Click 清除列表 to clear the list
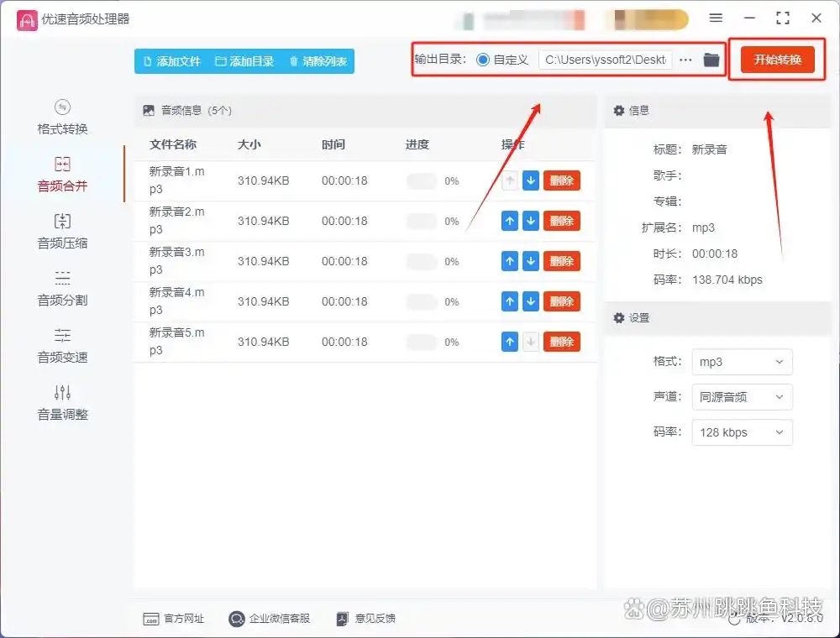This screenshot has width=840, height=638. coord(318,61)
